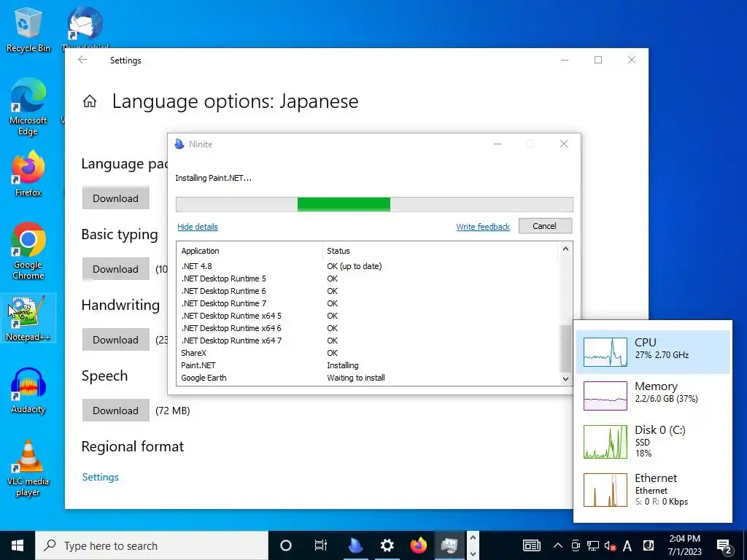
Task: Click the .NET 4.8 row
Action: click(368, 266)
